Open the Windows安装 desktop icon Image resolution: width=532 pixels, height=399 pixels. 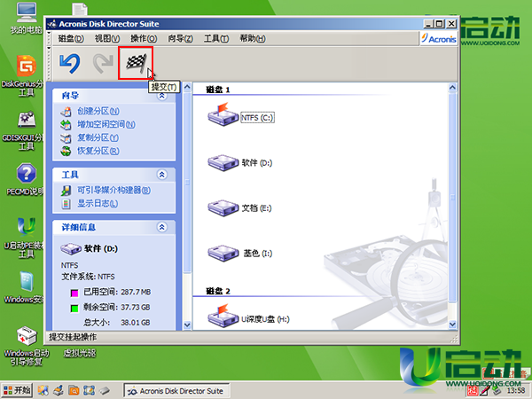click(x=26, y=281)
